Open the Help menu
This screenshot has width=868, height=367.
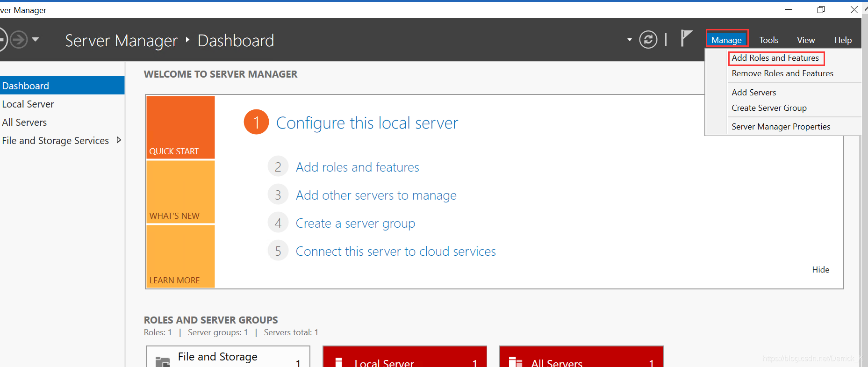point(843,40)
